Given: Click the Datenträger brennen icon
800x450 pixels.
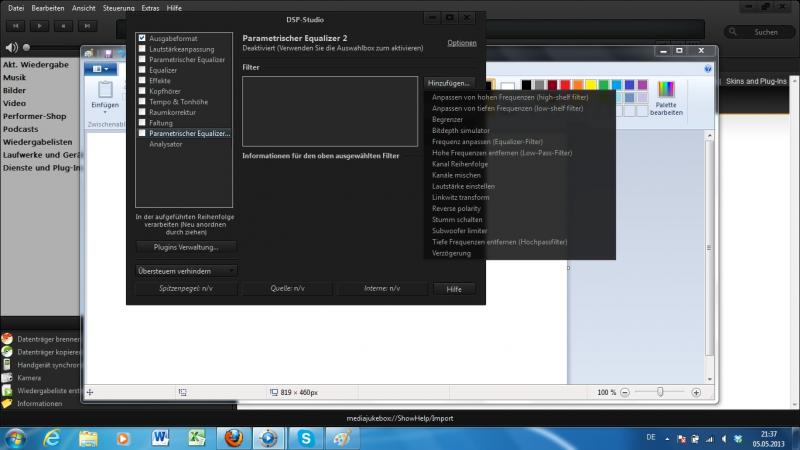Looking at the screenshot, I should 8,339.
